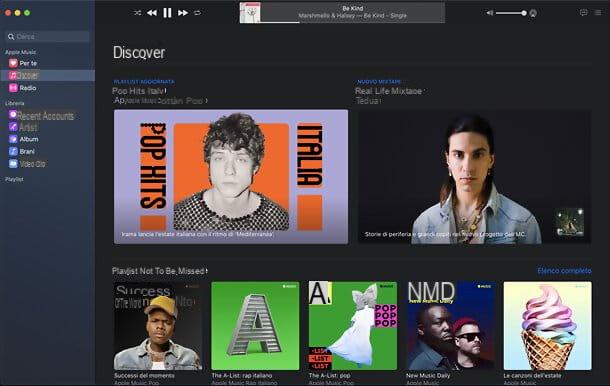
Task: Click the Be Kind album artwork in the player
Action: coord(250,12)
